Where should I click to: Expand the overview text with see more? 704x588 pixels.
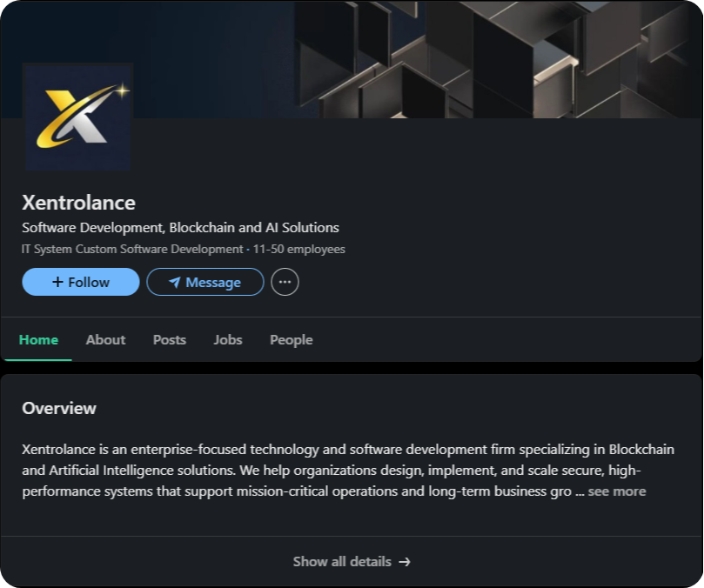coord(616,491)
